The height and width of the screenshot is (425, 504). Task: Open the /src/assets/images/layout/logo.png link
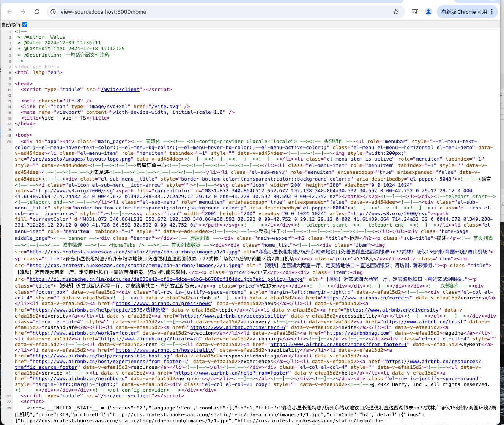point(80,159)
